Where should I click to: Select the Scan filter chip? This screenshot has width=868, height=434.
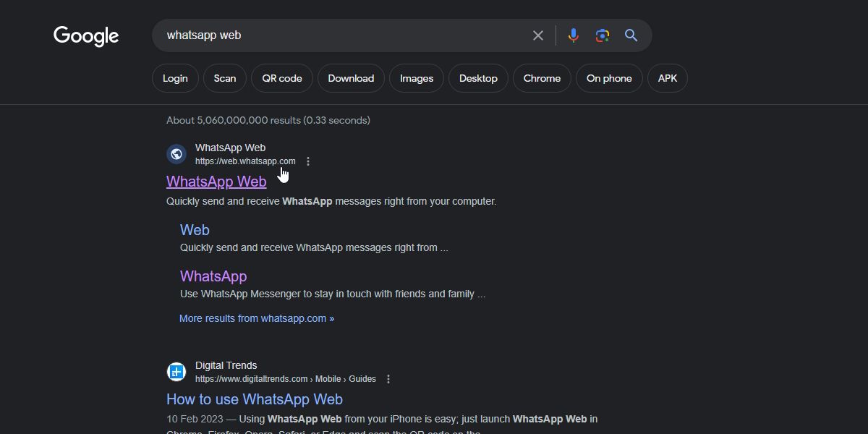click(x=224, y=78)
